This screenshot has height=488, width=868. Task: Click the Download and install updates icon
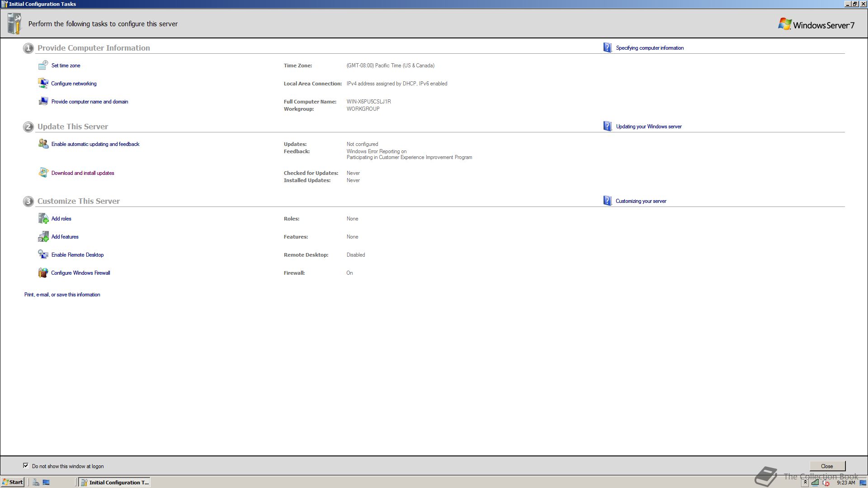pos(43,173)
